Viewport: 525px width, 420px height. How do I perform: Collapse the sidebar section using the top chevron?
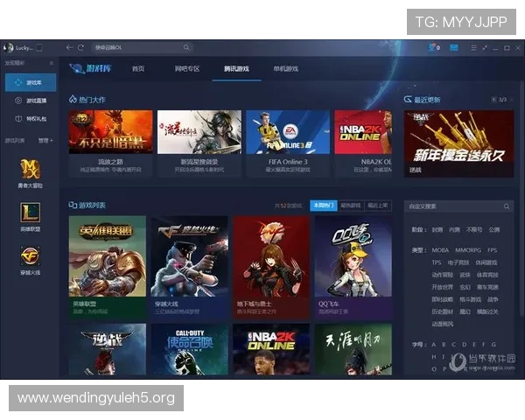click(x=51, y=64)
